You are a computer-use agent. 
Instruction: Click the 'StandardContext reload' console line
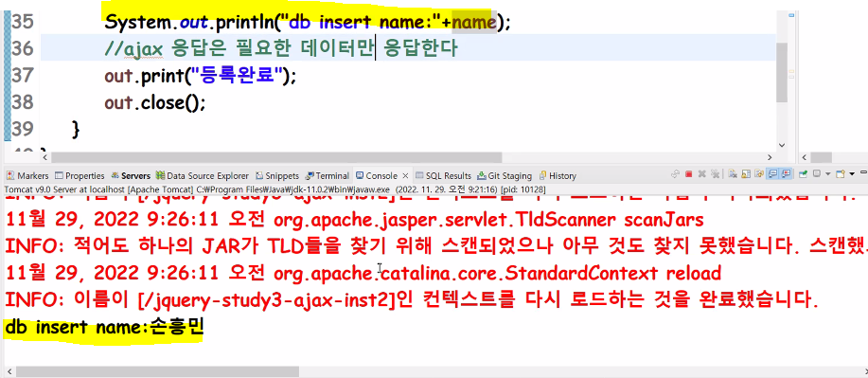point(363,273)
